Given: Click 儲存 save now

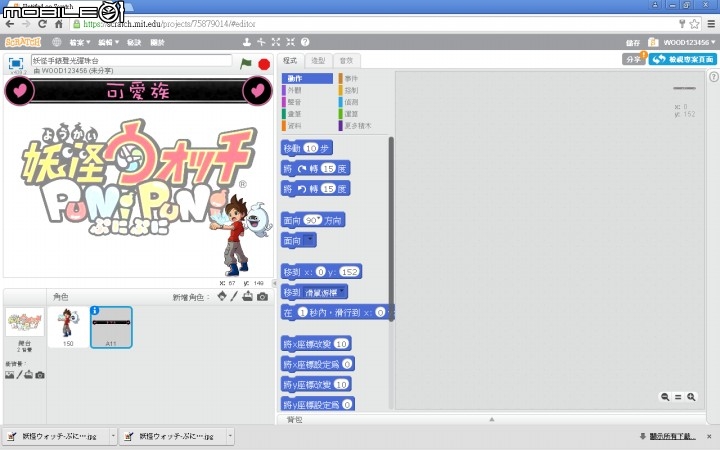Looking at the screenshot, I should (x=633, y=42).
